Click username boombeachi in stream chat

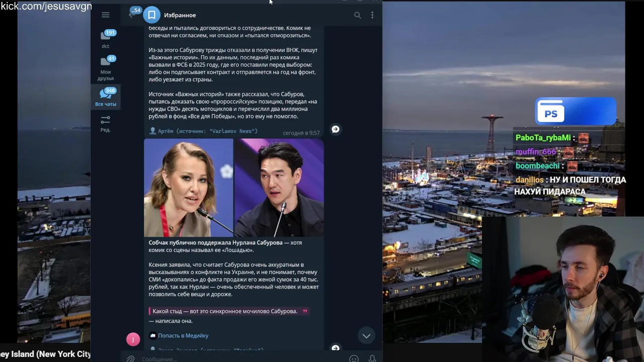coord(537,165)
